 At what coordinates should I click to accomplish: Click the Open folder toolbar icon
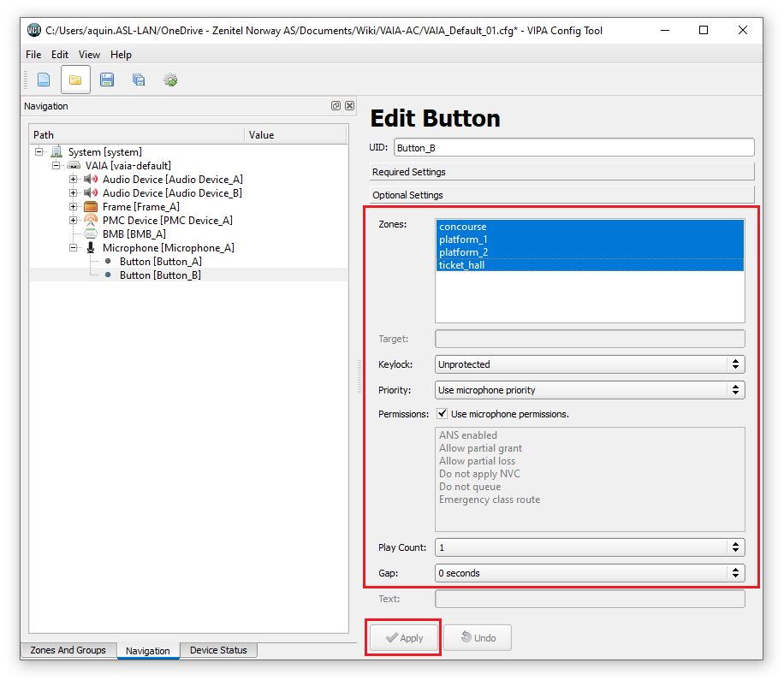(75, 80)
